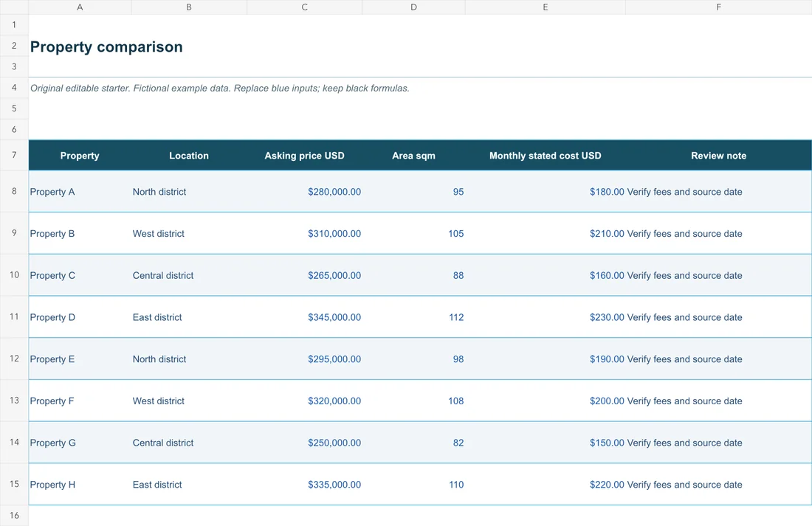Click the review note in Property F row
The height and width of the screenshot is (526, 812).
pos(684,401)
